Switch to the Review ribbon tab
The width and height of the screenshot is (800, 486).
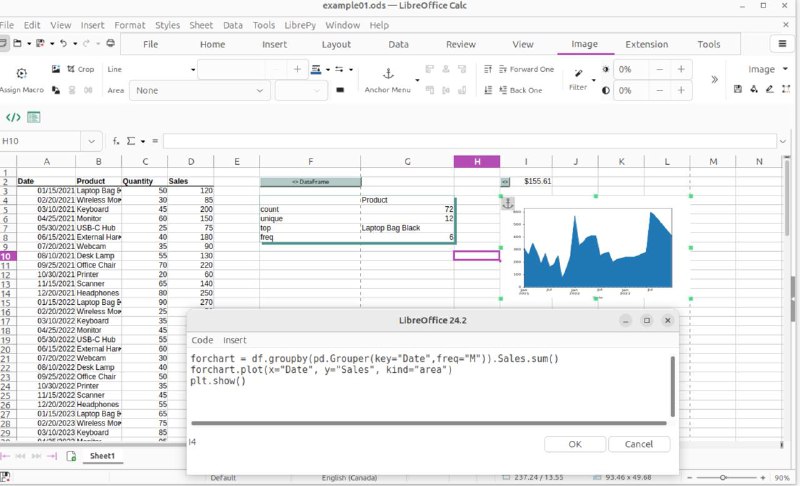click(x=461, y=44)
